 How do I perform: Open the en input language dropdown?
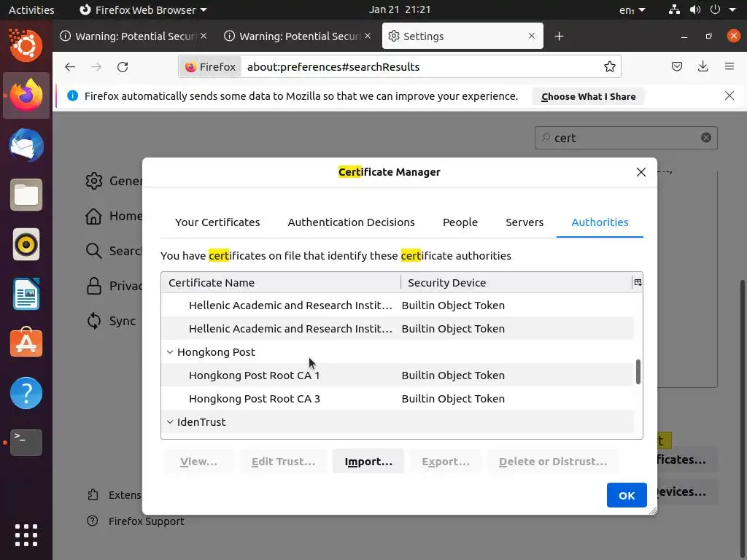click(632, 9)
